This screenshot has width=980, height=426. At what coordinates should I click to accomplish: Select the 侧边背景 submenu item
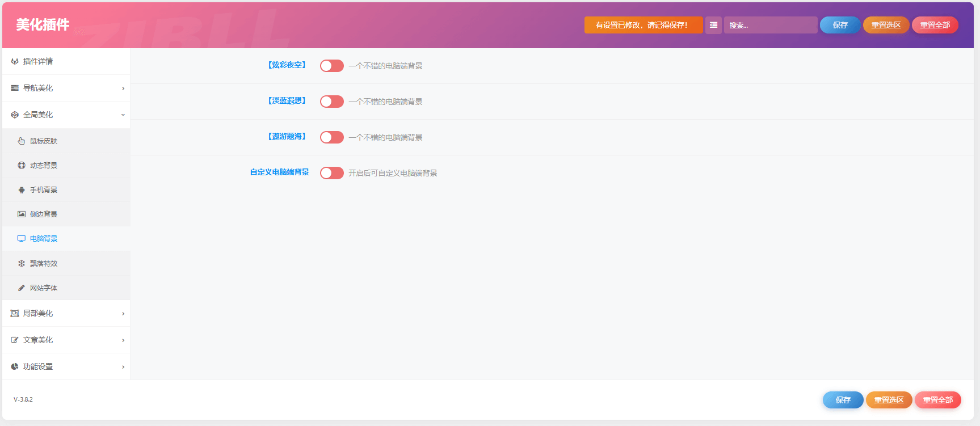pos(66,214)
